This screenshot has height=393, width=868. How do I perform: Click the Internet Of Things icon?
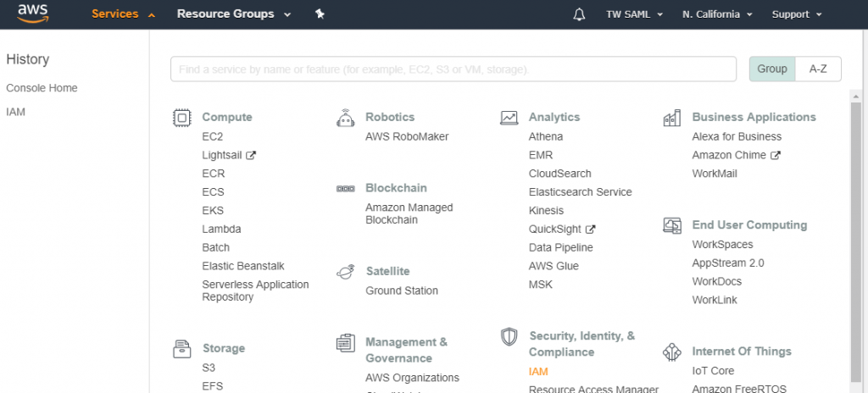pyautogui.click(x=672, y=352)
